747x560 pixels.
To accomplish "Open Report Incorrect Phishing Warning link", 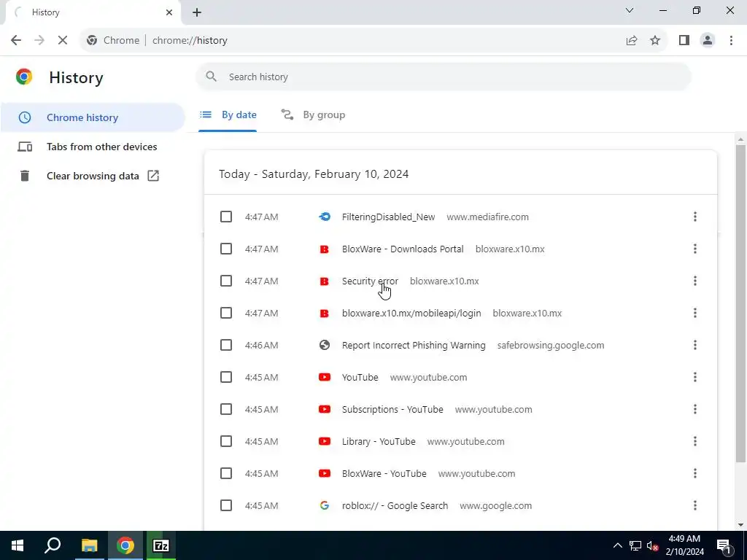I will (x=414, y=345).
